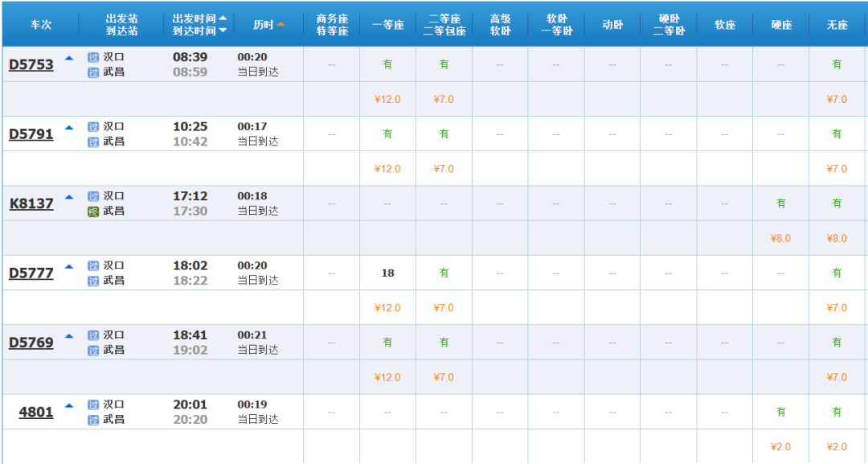Open the D5777 train number link
The height and width of the screenshot is (464, 868).
(x=31, y=273)
